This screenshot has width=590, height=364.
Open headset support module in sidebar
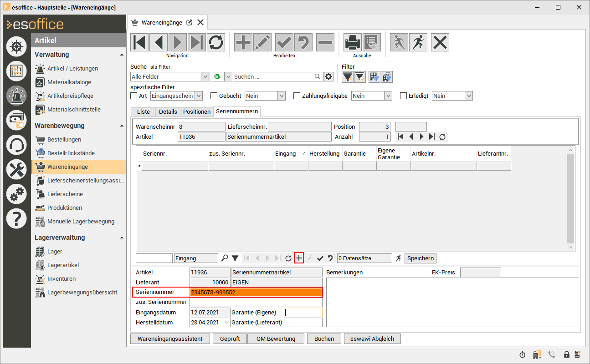(x=16, y=145)
